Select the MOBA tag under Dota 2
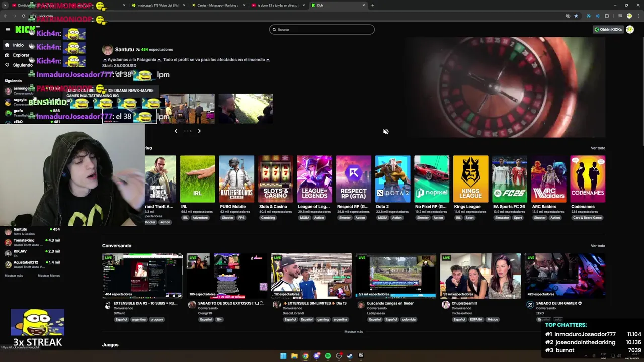This screenshot has height=362, width=644. coord(383,218)
